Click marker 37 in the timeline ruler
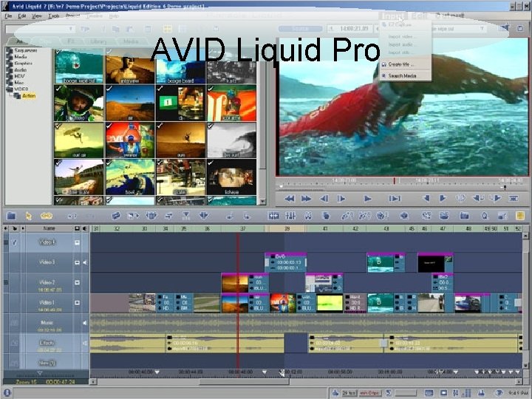The height and width of the screenshot is (399, 532). coord(243,228)
